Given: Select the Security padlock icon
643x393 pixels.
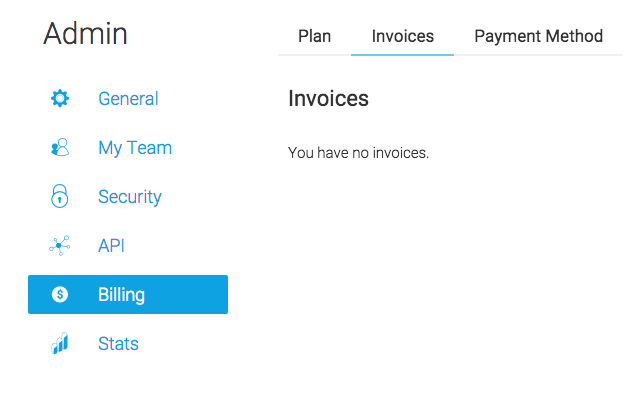Looking at the screenshot, I should (x=59, y=196).
